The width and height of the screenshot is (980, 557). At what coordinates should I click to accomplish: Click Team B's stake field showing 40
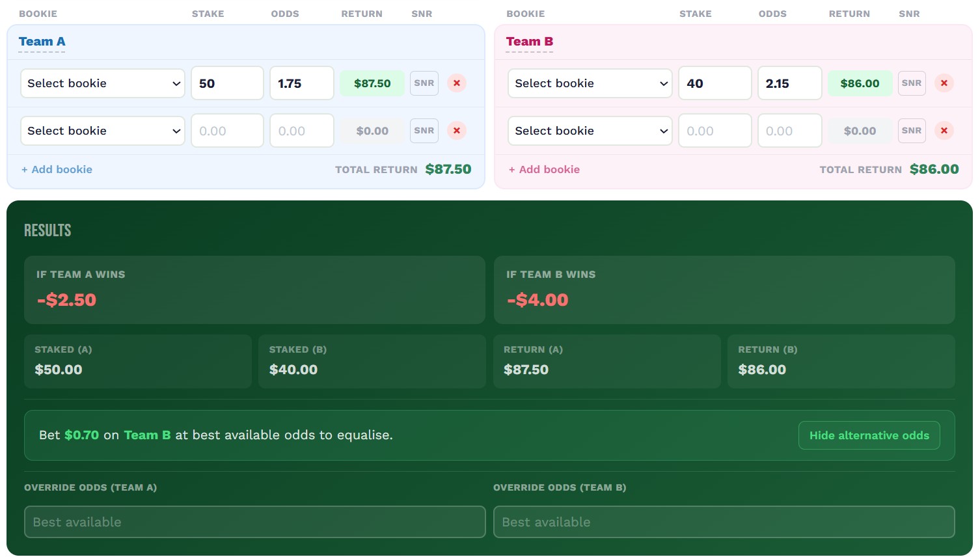tap(715, 83)
